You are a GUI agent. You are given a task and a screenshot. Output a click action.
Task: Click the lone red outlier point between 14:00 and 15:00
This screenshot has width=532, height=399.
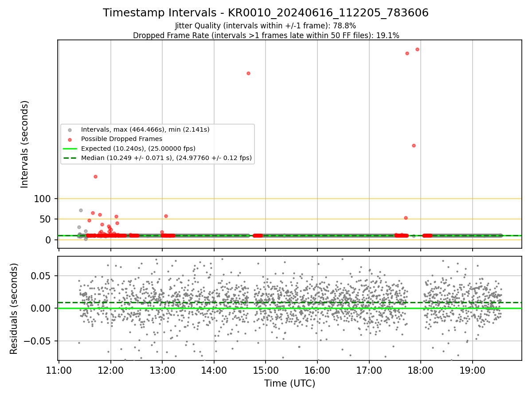pos(248,73)
